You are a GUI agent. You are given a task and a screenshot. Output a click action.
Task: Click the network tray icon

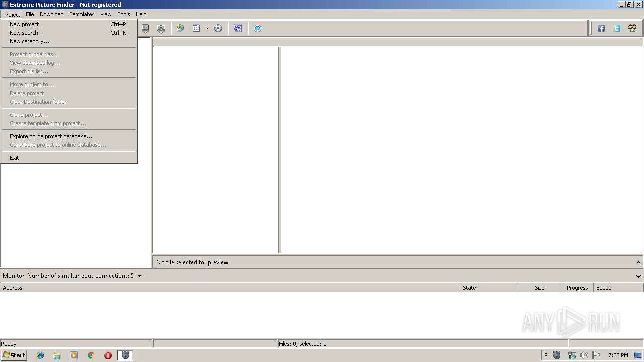click(x=572, y=355)
